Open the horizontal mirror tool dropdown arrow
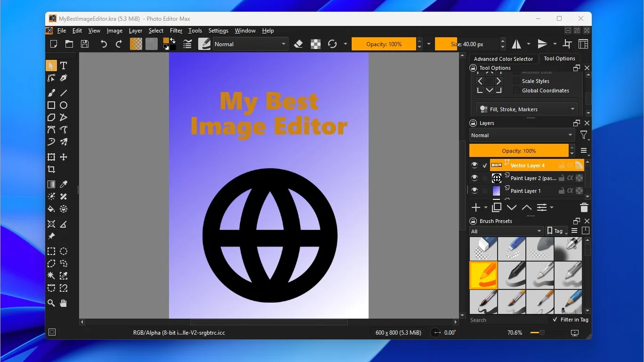644x362 pixels. click(x=528, y=44)
